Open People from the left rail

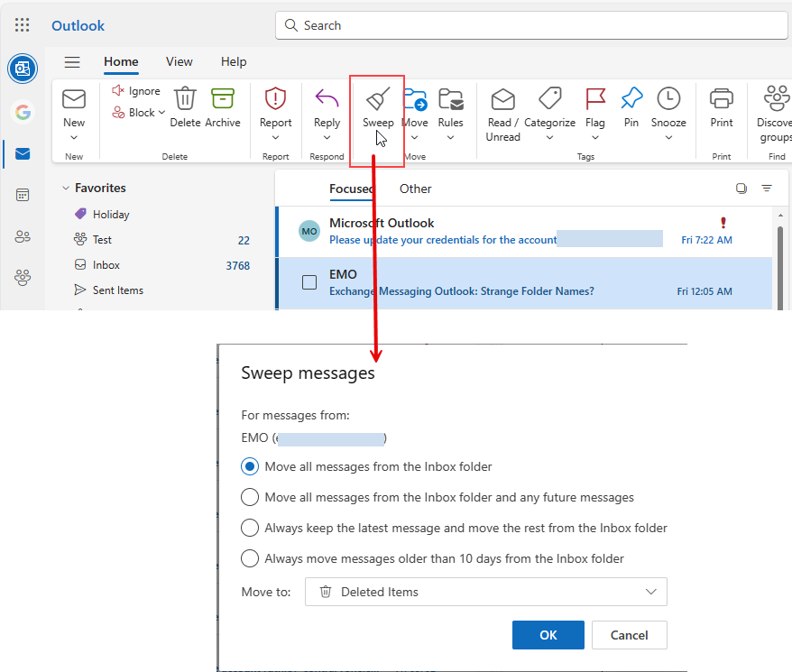tap(23, 236)
